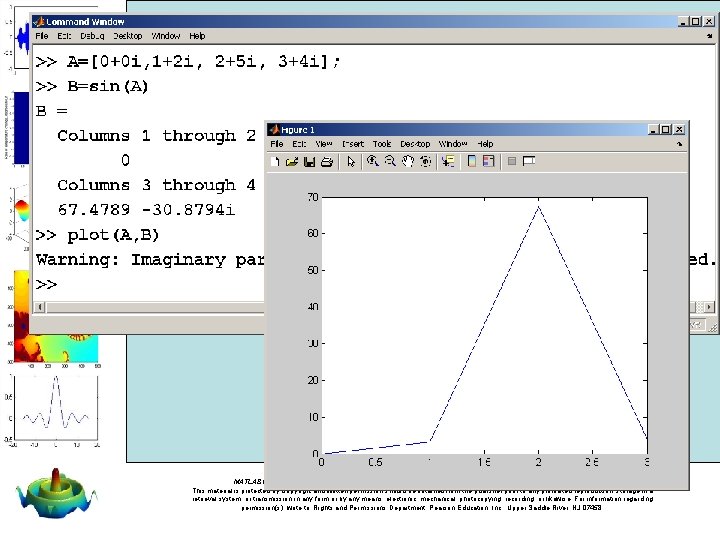Click the dock arrow in Command Window menu bar

[x=709, y=36]
